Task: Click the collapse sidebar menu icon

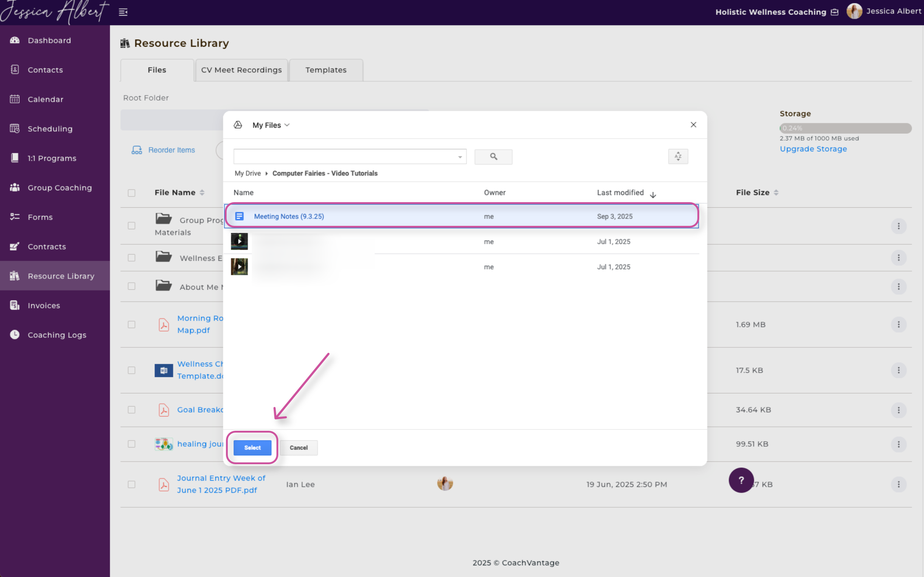Action: click(x=123, y=12)
